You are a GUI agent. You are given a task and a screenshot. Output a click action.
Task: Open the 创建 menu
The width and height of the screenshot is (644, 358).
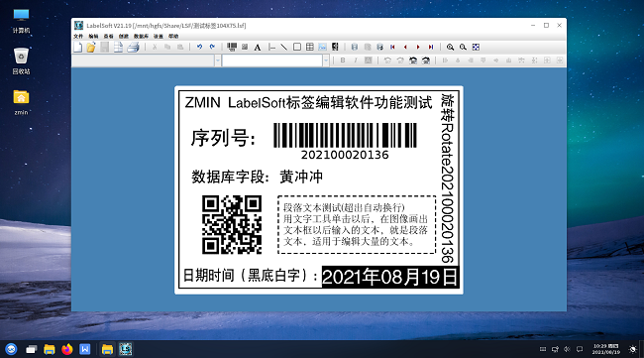pyautogui.click(x=124, y=36)
